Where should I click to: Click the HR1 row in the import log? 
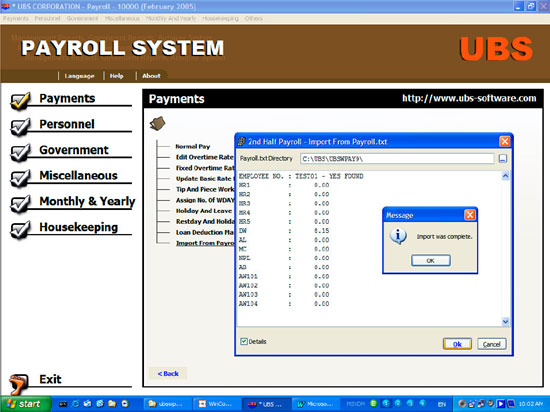coord(284,185)
